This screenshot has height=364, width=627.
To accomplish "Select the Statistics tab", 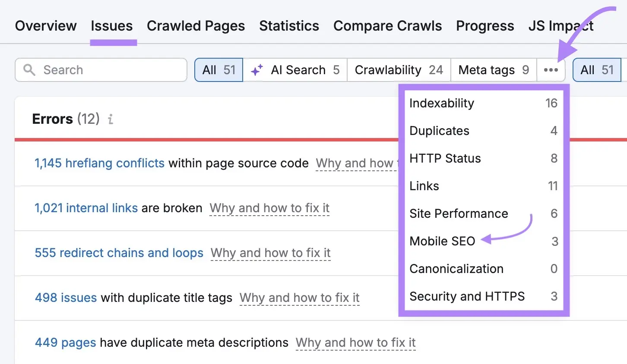I will [289, 26].
